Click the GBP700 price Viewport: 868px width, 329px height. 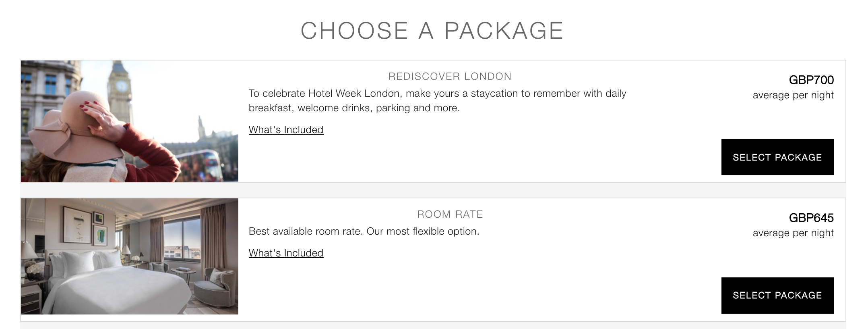(x=811, y=80)
